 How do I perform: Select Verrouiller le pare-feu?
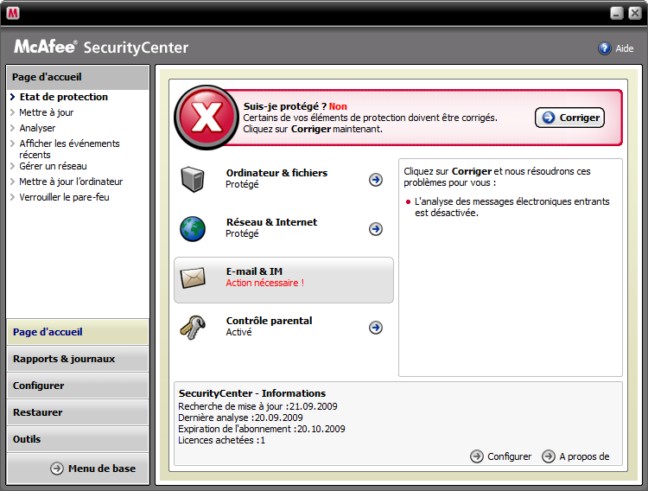[64, 197]
